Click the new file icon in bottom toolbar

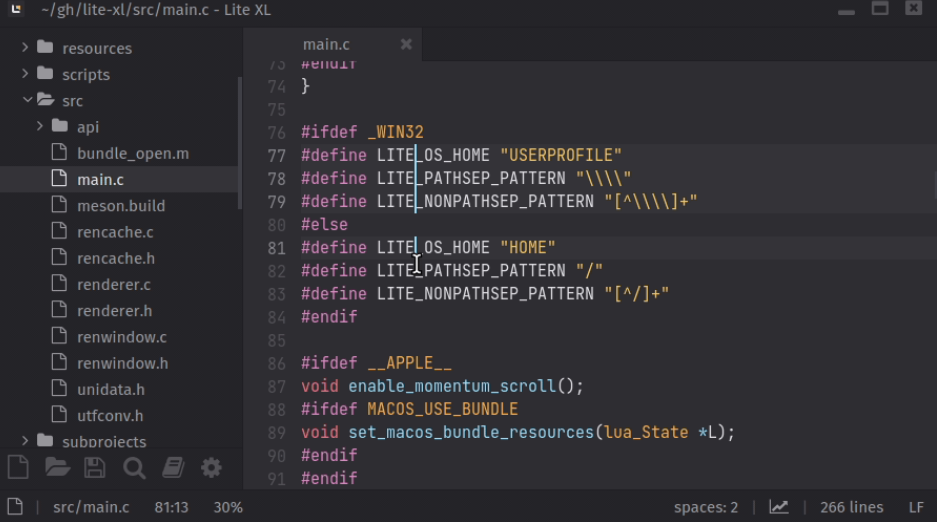tap(18, 468)
